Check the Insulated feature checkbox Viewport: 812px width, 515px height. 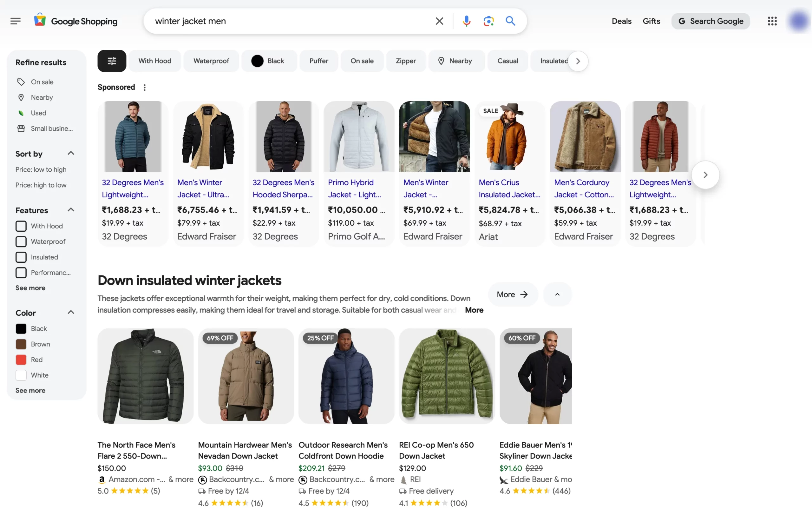[x=21, y=257]
